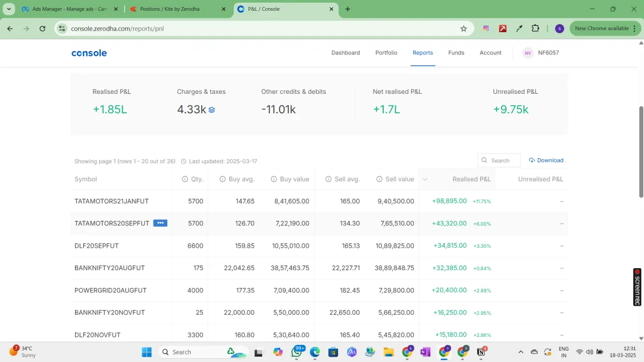The width and height of the screenshot is (644, 362).
Task: Open WhatsApp from the taskbar
Action: pos(297,352)
